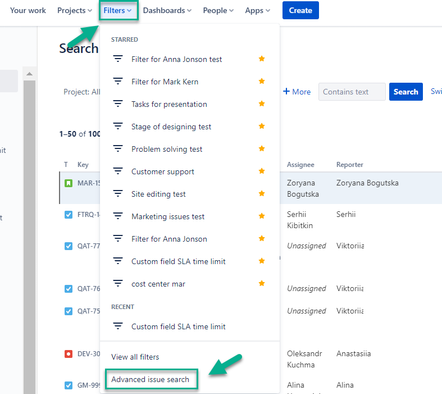The width and height of the screenshot is (442, 394).
Task: Click filter icon beside Customer support
Action: (x=118, y=171)
